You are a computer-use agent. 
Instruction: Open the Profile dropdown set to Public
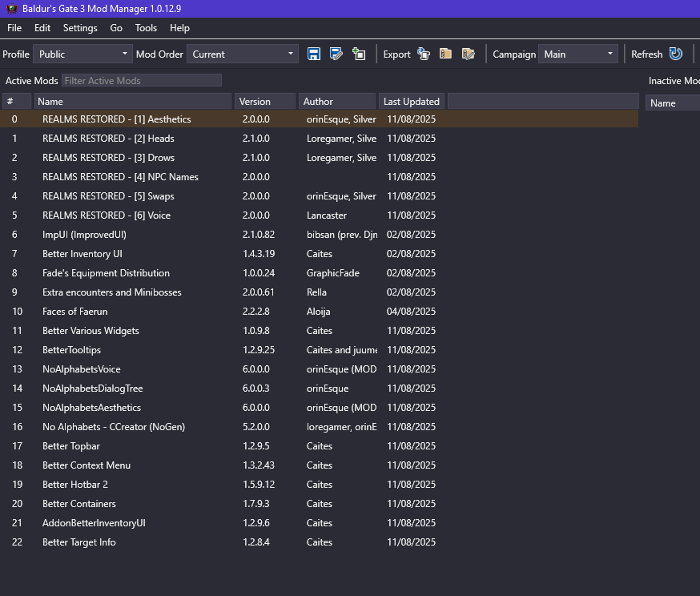tap(82, 54)
